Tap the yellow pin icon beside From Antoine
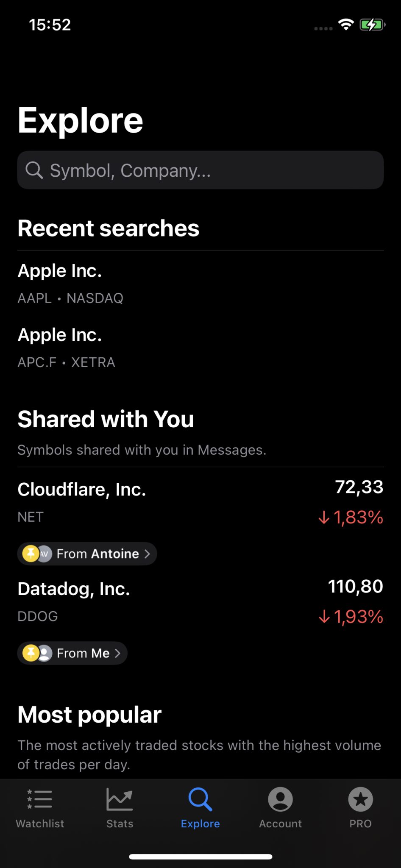 pos(31,554)
